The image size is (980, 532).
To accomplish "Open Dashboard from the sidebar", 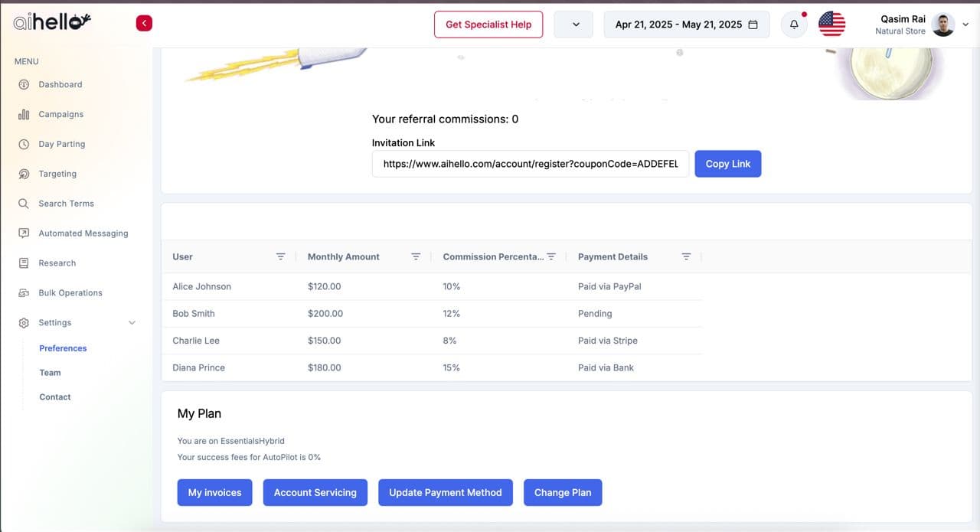I will 60,85.
